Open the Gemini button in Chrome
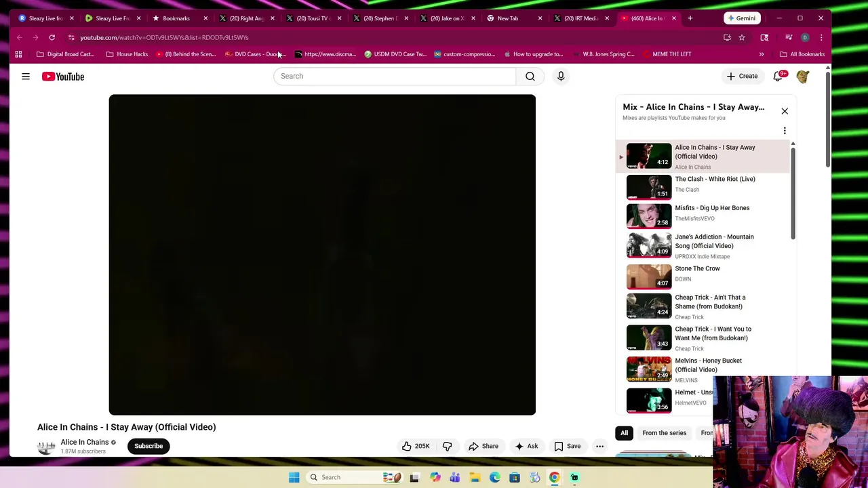The width and height of the screenshot is (868, 488). pos(741,18)
